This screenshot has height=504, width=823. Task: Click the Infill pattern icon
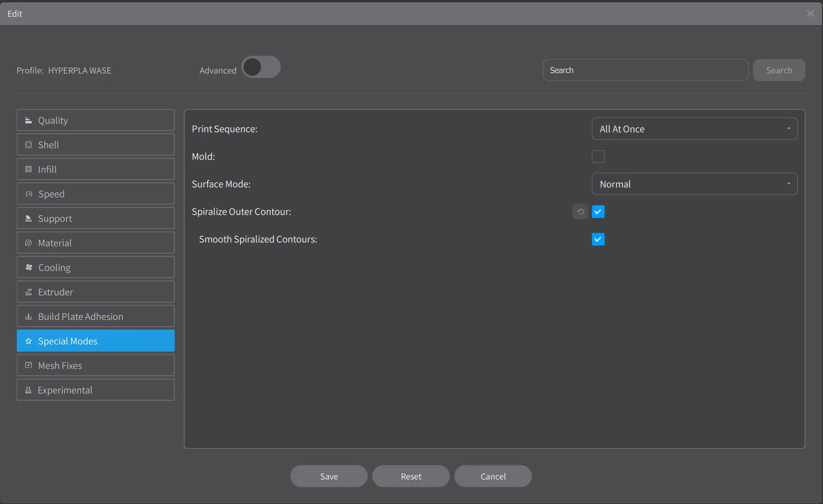click(28, 169)
